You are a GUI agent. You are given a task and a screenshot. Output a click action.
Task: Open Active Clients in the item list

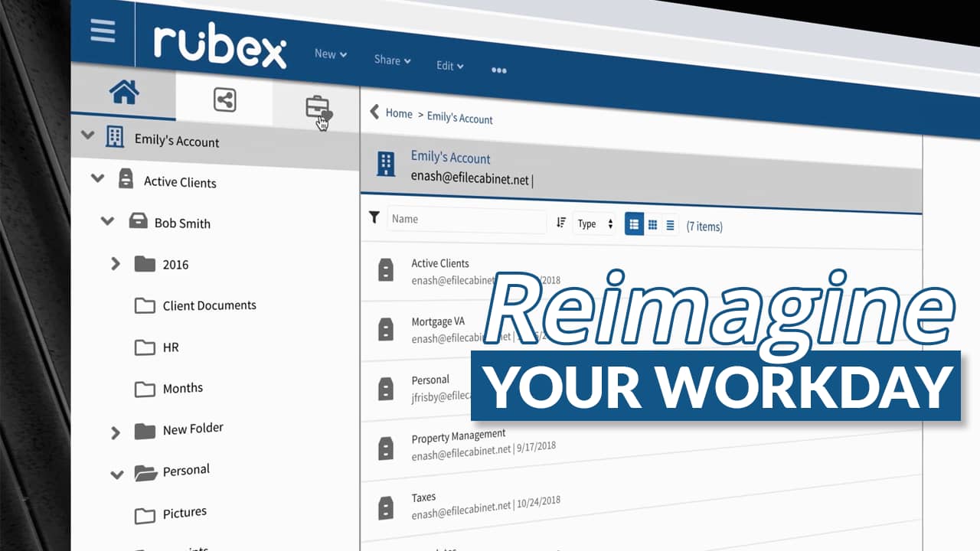tap(440, 263)
